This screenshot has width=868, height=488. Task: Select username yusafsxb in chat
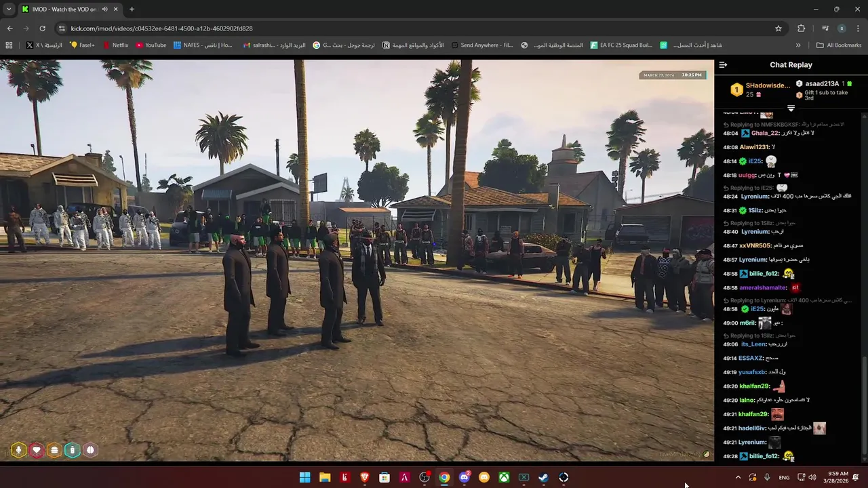point(753,372)
